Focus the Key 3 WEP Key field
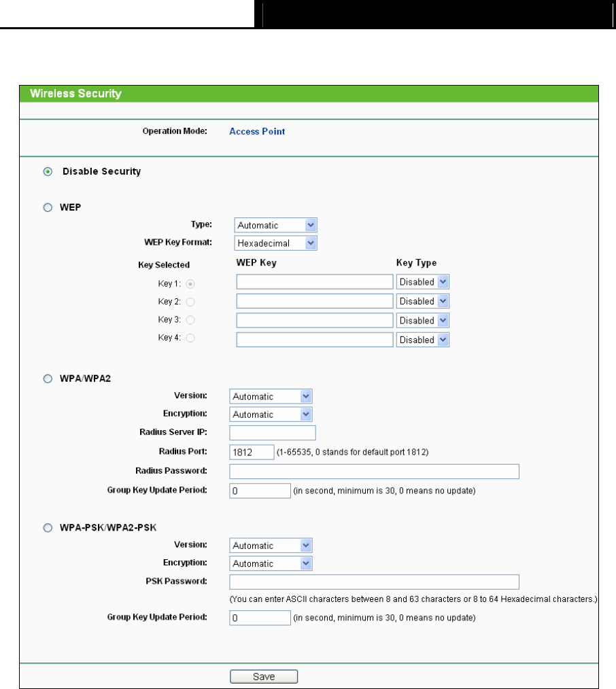Viewport: 616px width, 689px height. (x=315, y=321)
